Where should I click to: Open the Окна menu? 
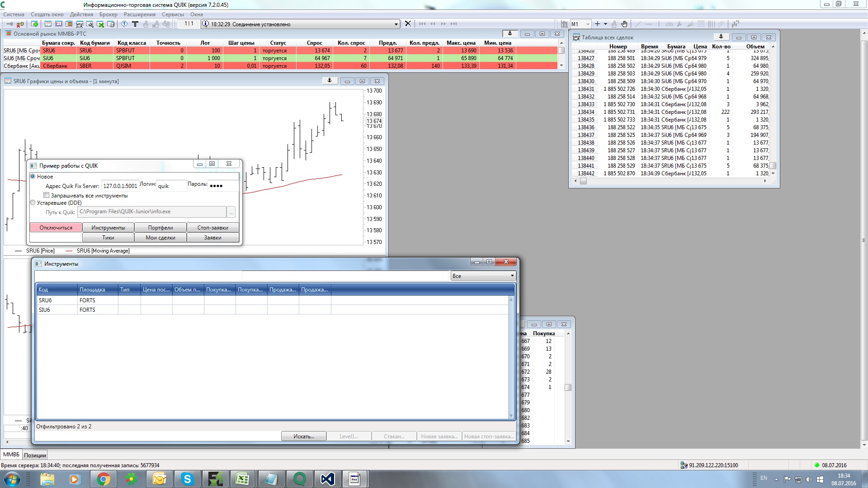(197, 14)
